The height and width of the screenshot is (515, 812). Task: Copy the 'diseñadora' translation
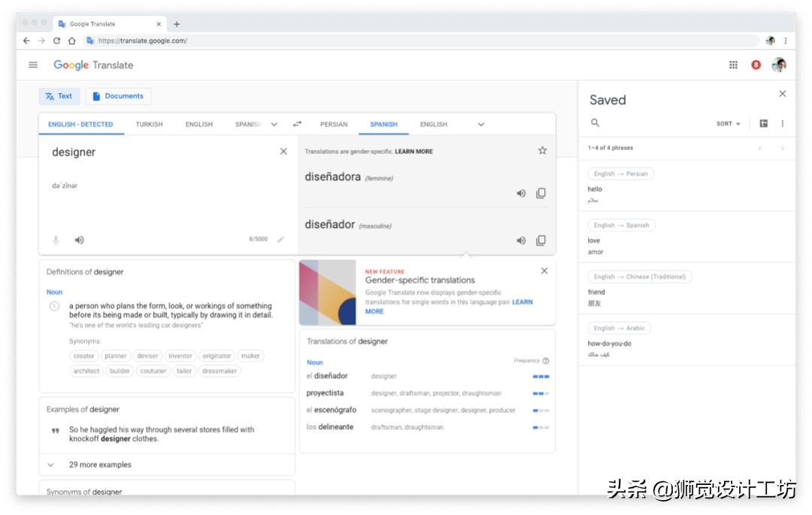[541, 193]
